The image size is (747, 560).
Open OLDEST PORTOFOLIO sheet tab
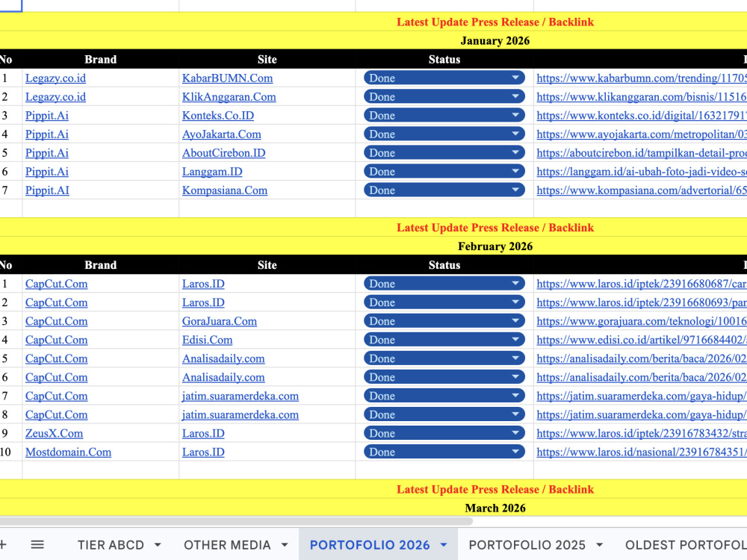tap(686, 545)
